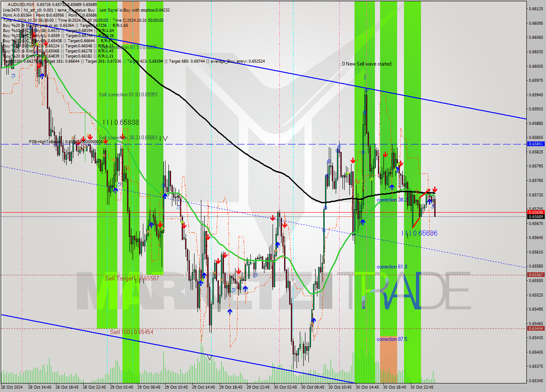Click the 'R/R:2.21' ratio text
Image resolution: width=546 pixels, height=392 pixels.
point(106,56)
